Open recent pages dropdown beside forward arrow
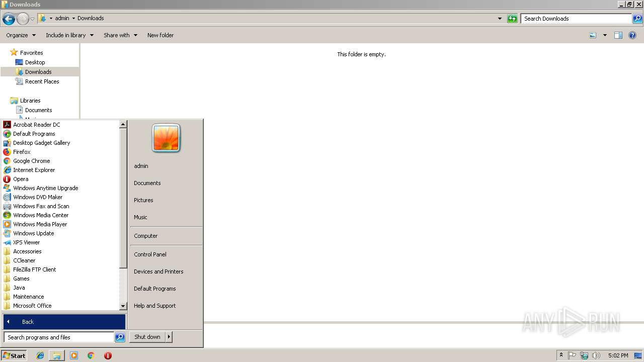 pyautogui.click(x=33, y=19)
